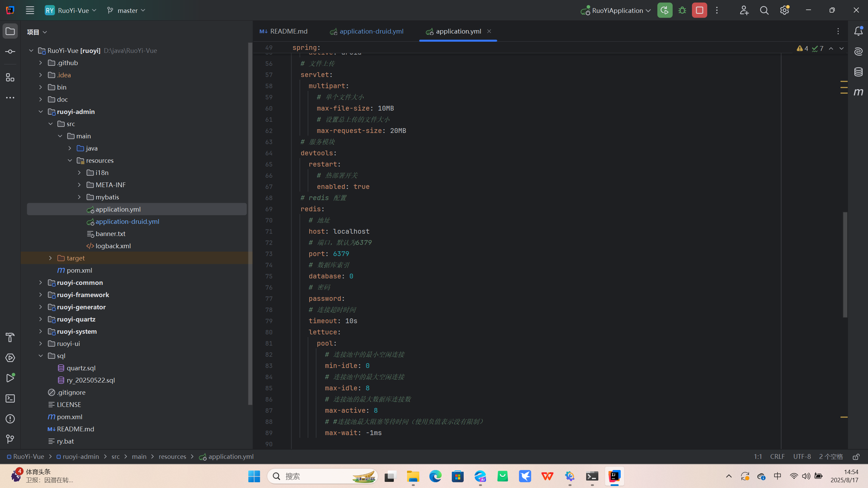Image resolution: width=868 pixels, height=488 pixels.
Task: Open the Services tool window
Action: click(x=10, y=358)
